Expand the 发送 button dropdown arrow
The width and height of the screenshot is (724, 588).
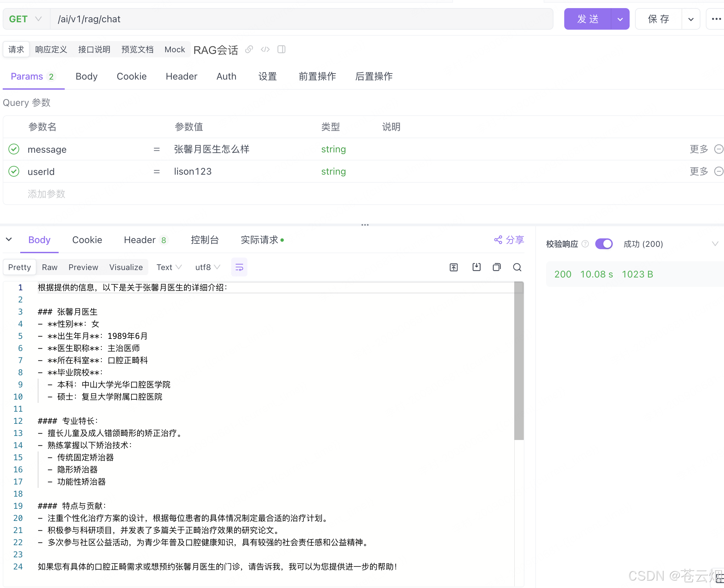click(620, 19)
